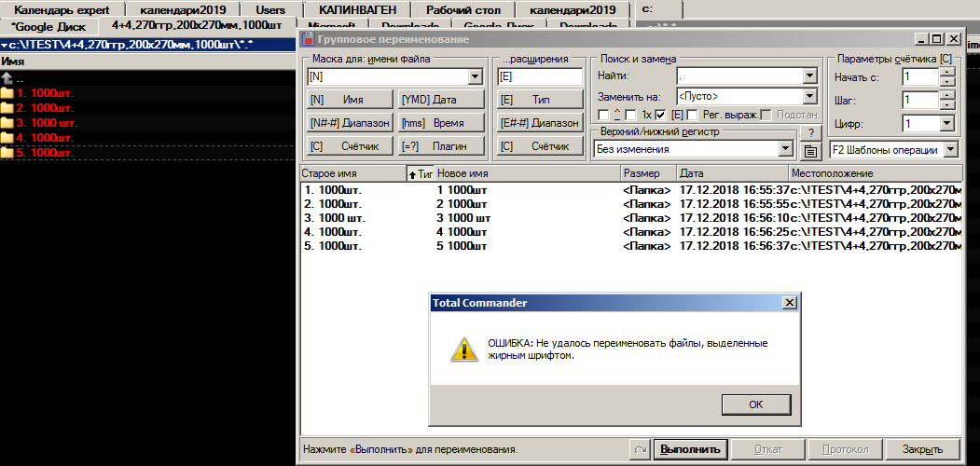Insert the '[E] Тип' extension placeholder
Screen dimensions: 980x466
point(539,100)
